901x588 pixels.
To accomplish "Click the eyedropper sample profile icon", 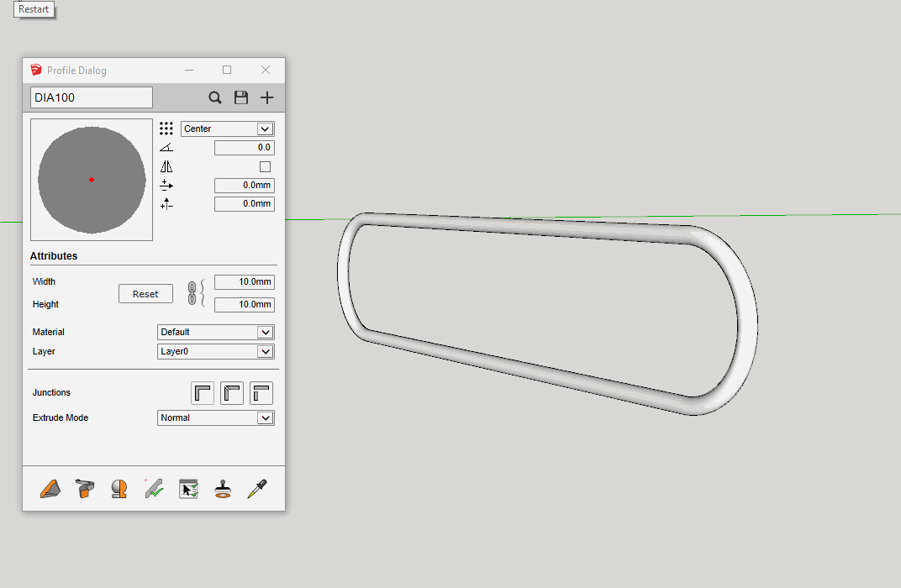I will point(257,489).
